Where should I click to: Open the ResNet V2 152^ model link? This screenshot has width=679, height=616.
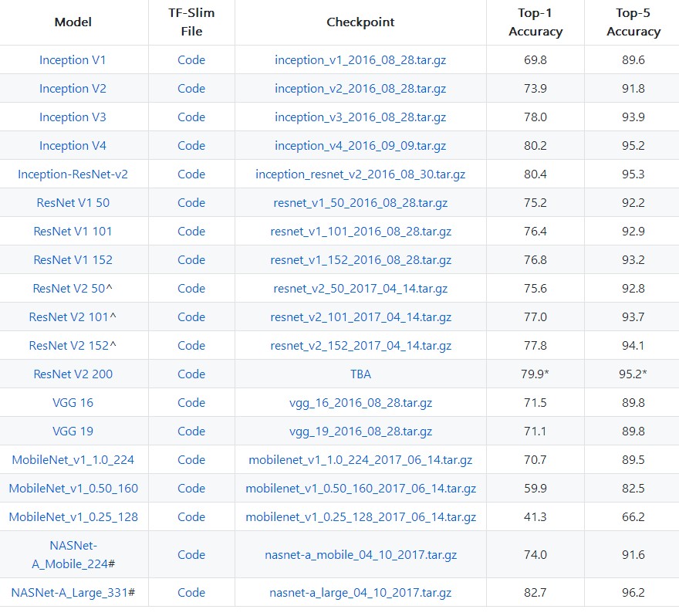click(73, 346)
